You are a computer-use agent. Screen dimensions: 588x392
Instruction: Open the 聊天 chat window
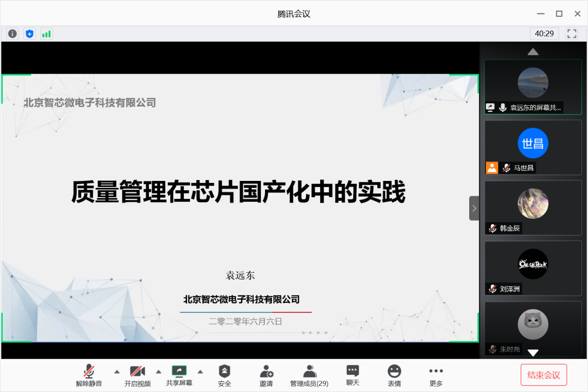point(353,375)
